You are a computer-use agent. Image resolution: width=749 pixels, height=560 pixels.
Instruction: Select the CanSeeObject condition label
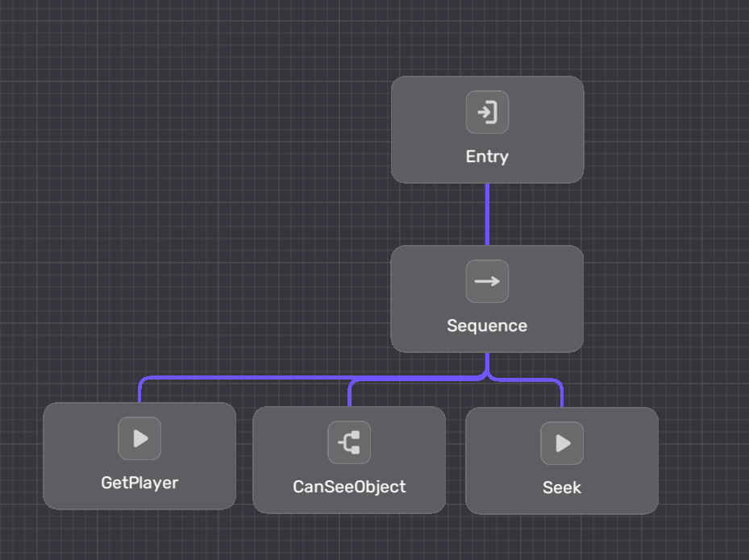click(x=349, y=487)
